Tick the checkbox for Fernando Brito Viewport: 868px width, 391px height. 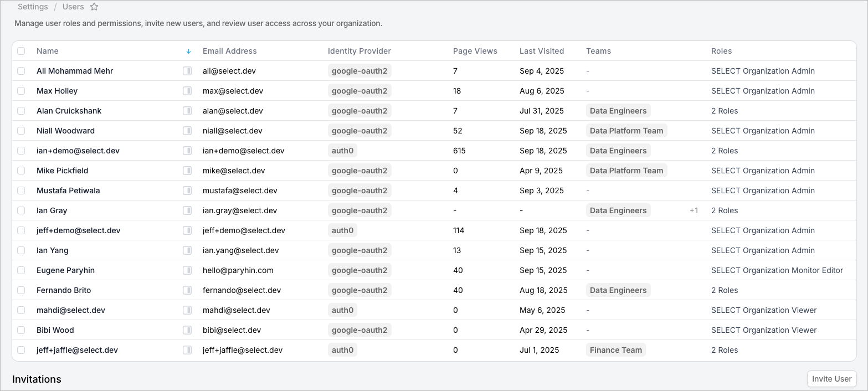pos(21,290)
